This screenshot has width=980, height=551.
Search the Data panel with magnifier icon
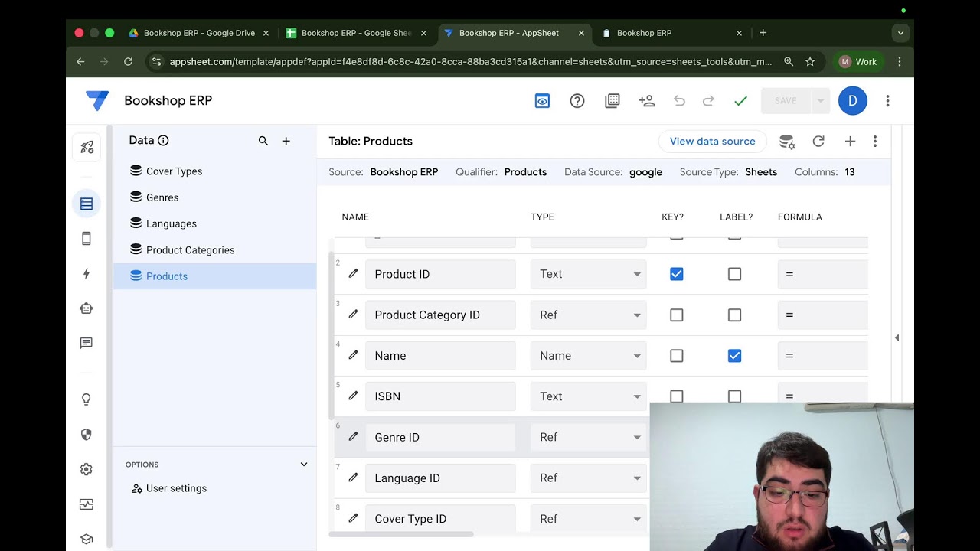coord(263,141)
